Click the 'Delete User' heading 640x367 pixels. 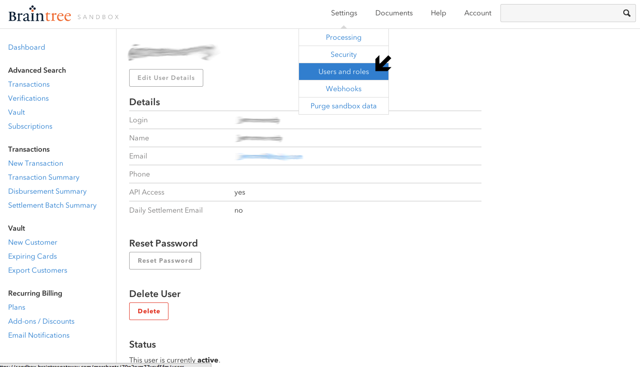(x=155, y=294)
